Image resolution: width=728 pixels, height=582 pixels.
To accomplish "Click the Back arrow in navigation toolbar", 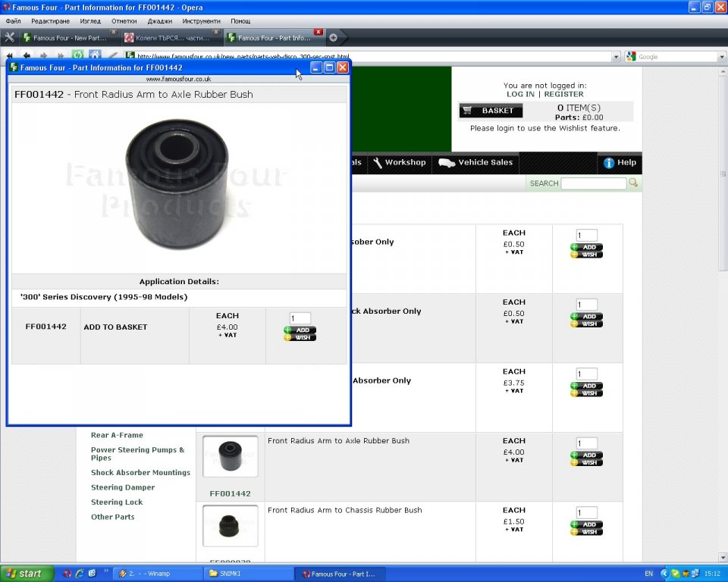I will 27,55.
